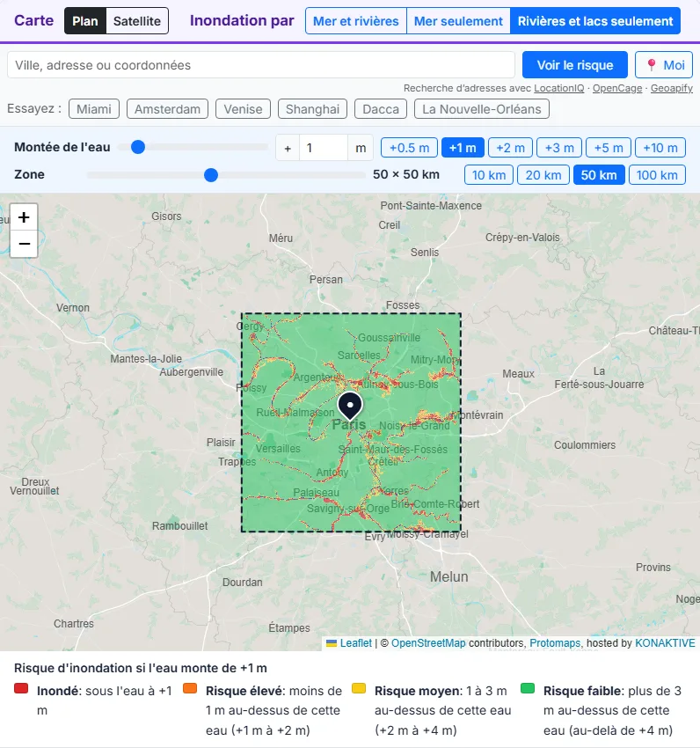Click the Paris location marker pin

click(x=350, y=407)
